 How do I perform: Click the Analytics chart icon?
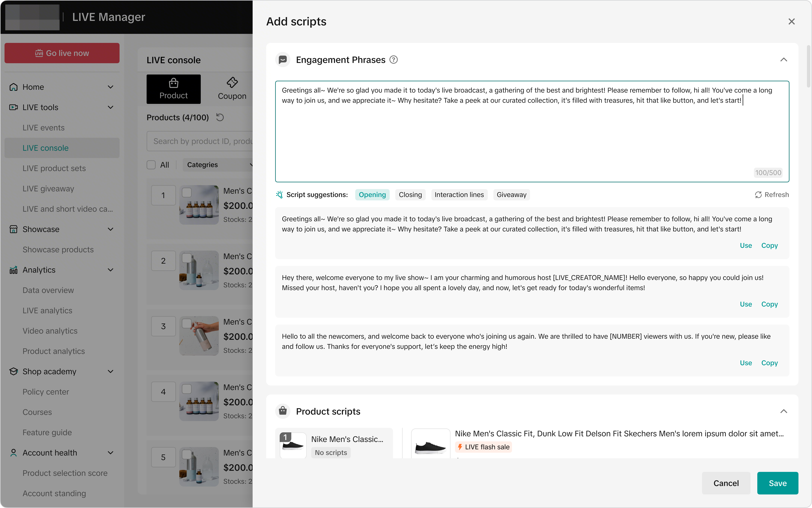13,270
